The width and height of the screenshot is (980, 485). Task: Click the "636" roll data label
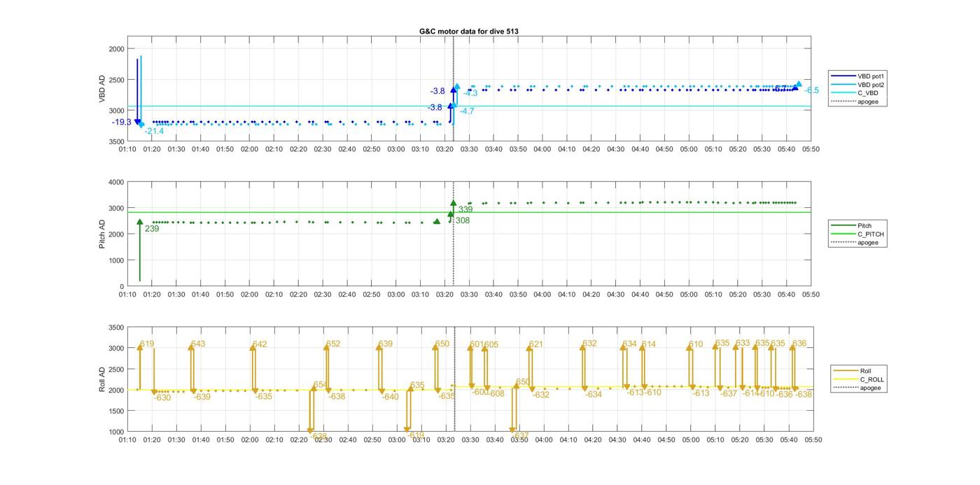[x=799, y=343]
